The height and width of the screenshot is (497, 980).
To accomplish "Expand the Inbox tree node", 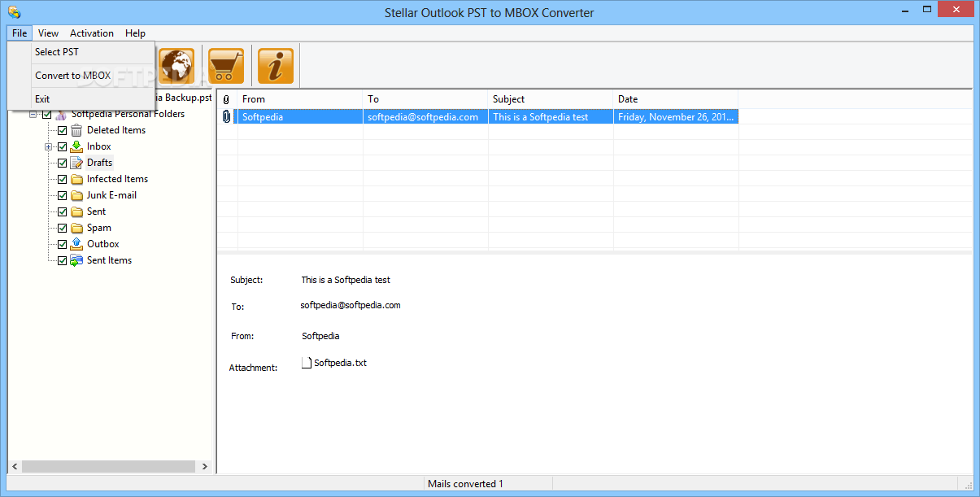I will (48, 146).
